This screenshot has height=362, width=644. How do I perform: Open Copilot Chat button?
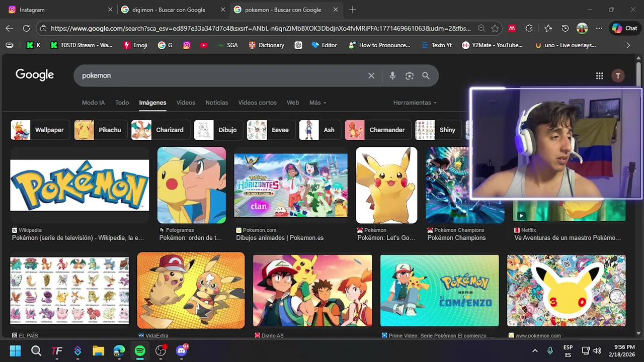point(624,28)
